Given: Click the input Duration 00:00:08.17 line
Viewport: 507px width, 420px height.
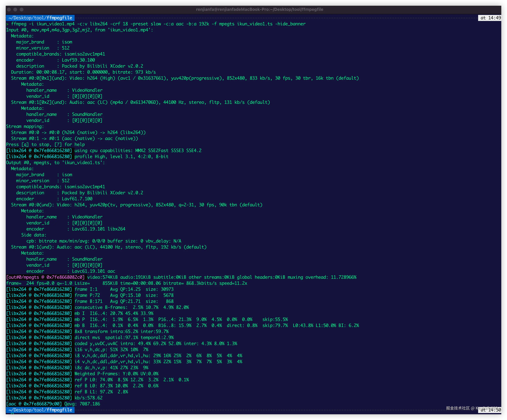Looking at the screenshot, I should [83, 72].
